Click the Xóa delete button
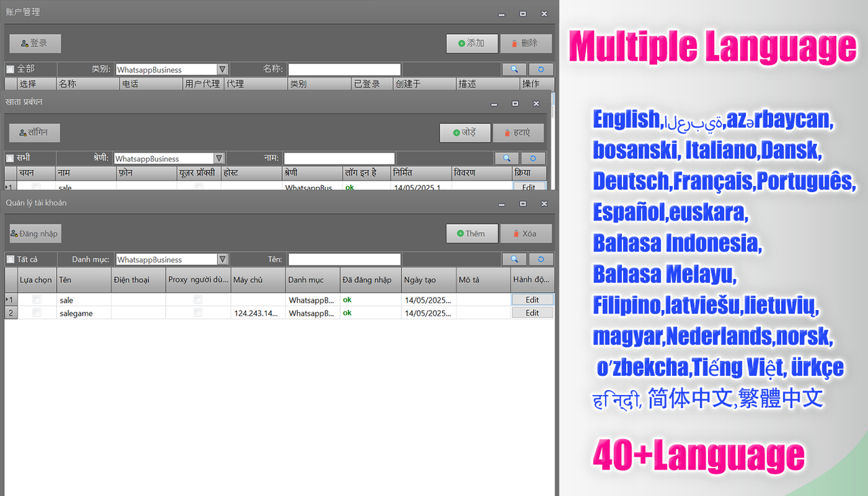The height and width of the screenshot is (496, 868). point(526,233)
